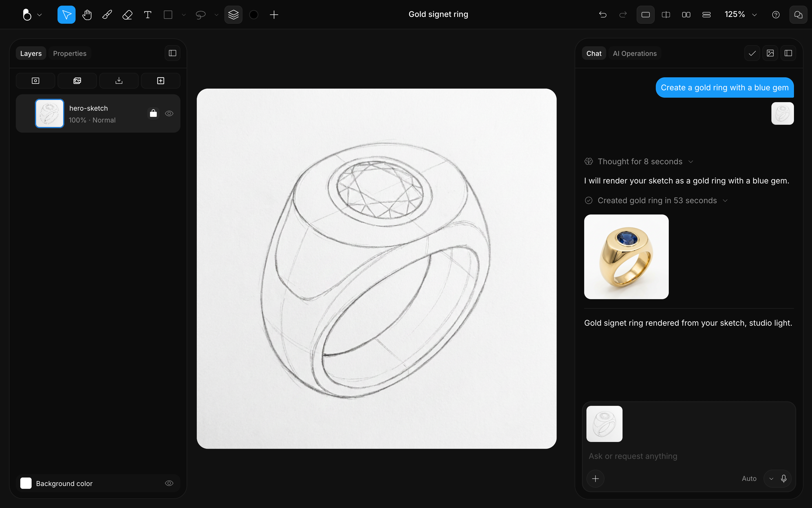The height and width of the screenshot is (508, 812).
Task: Click the add image layer button
Action: tap(77, 81)
